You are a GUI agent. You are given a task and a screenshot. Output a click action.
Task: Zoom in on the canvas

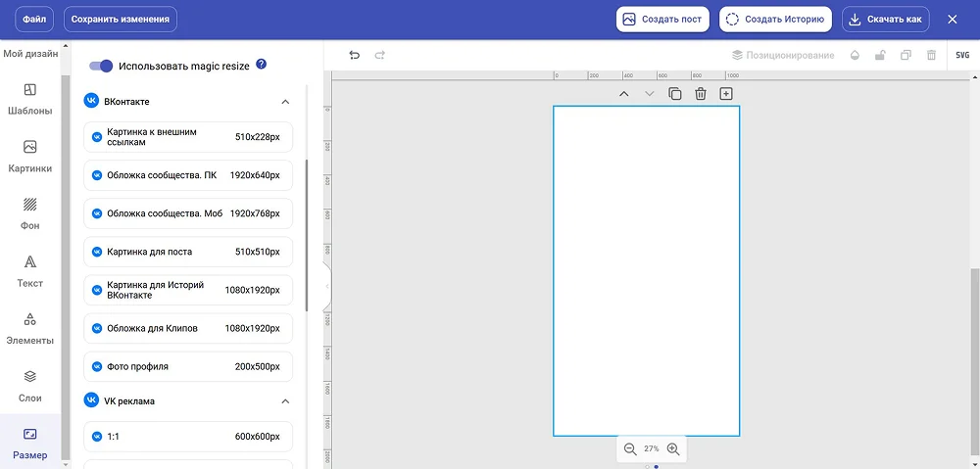coord(673,448)
